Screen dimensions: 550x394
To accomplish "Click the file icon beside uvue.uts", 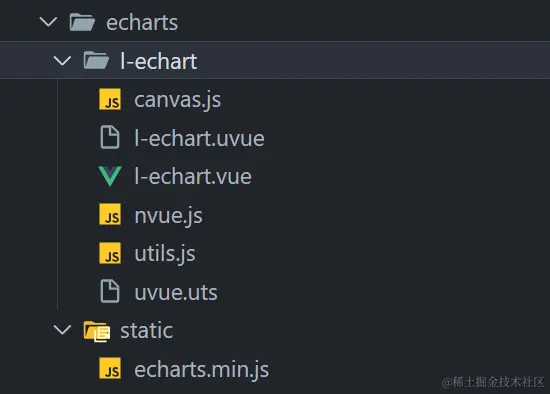I will pyautogui.click(x=110, y=291).
